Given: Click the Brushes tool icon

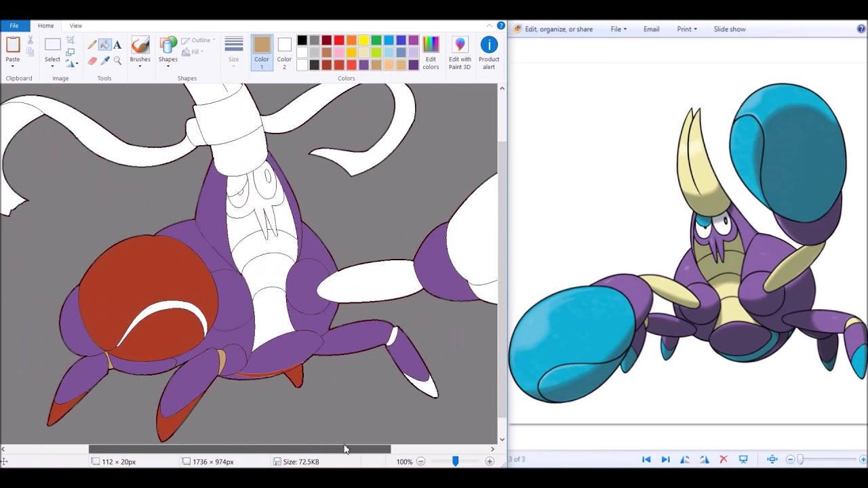Looking at the screenshot, I should click(x=140, y=45).
